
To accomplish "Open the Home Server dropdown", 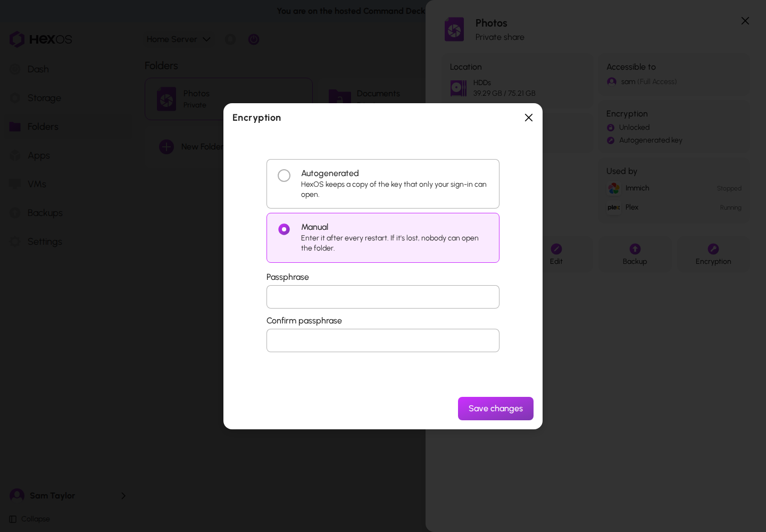I will pyautogui.click(x=179, y=39).
